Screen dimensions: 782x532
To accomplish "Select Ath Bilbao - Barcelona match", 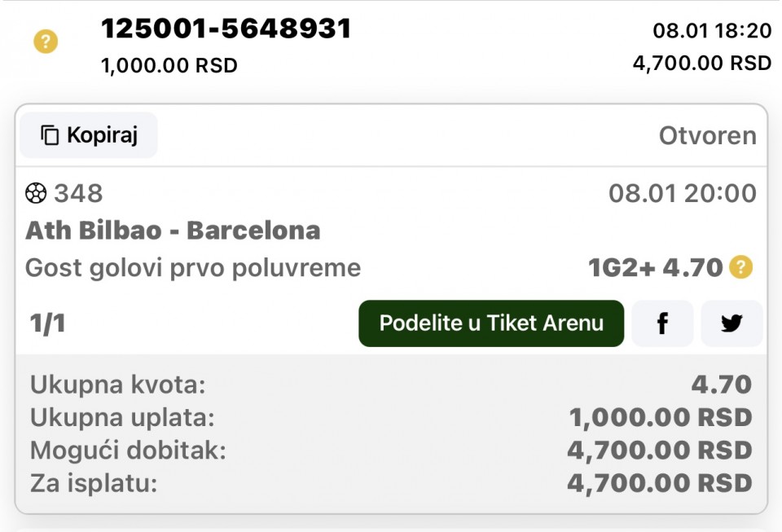I will pos(173,231).
